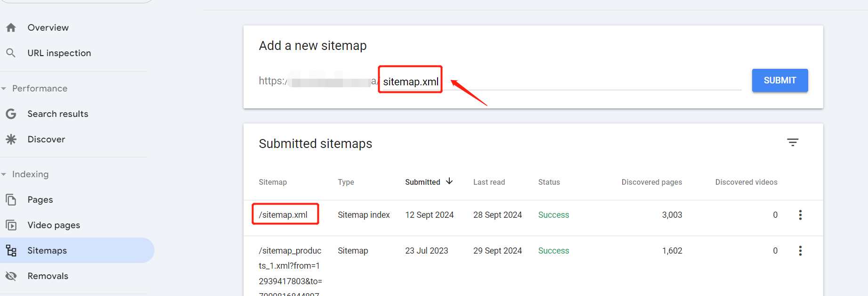Click the Removals crossed-eye icon
The height and width of the screenshot is (296, 868).
[11, 276]
